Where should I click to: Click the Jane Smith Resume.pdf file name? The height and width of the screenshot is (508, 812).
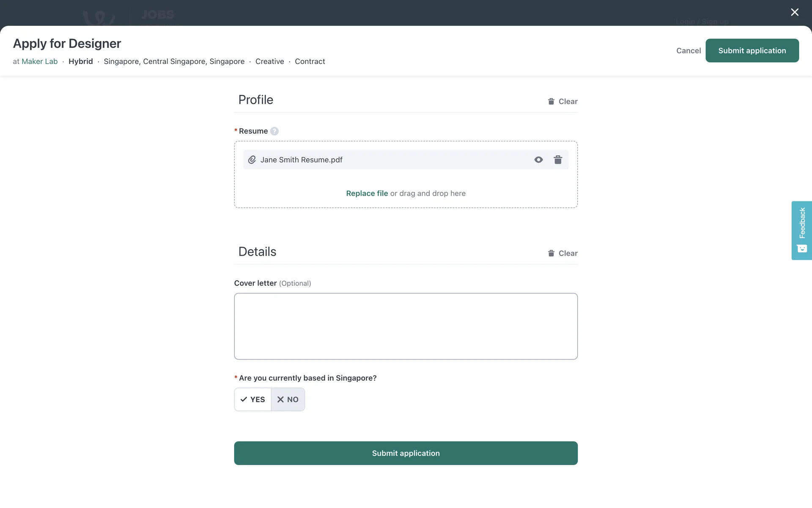click(x=301, y=160)
